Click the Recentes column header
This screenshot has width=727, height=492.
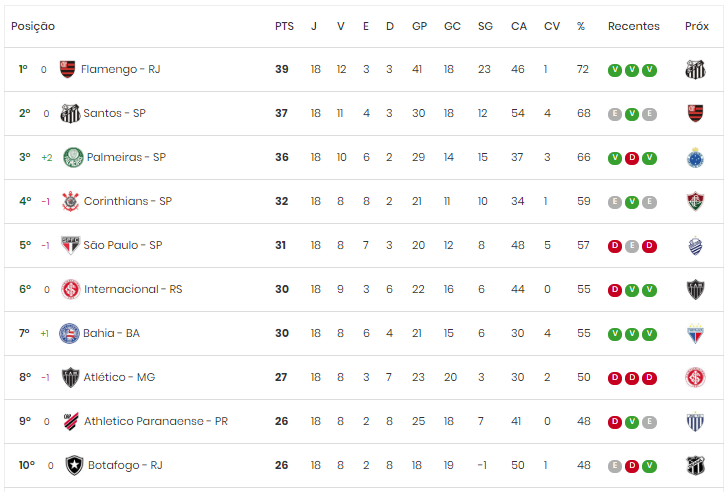click(634, 26)
